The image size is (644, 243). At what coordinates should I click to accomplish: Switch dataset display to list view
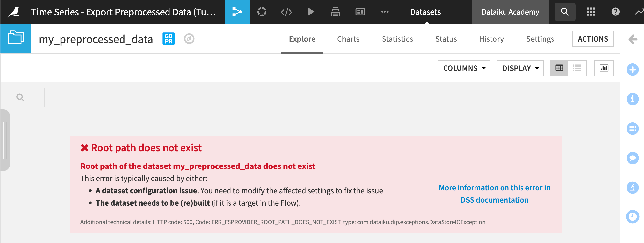[x=577, y=68]
